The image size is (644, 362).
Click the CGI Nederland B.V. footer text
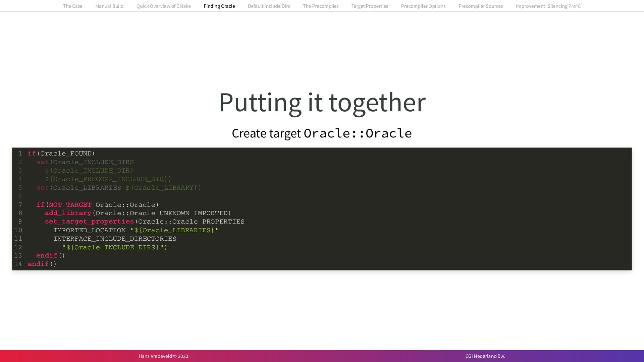[485, 356]
